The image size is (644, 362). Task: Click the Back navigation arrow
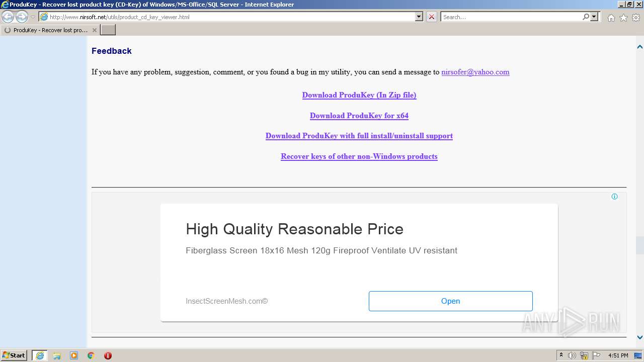(x=8, y=17)
